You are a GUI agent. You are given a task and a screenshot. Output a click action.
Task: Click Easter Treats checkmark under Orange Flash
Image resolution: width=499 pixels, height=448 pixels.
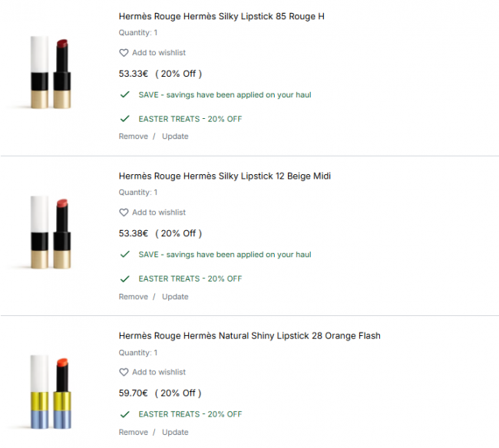124,414
